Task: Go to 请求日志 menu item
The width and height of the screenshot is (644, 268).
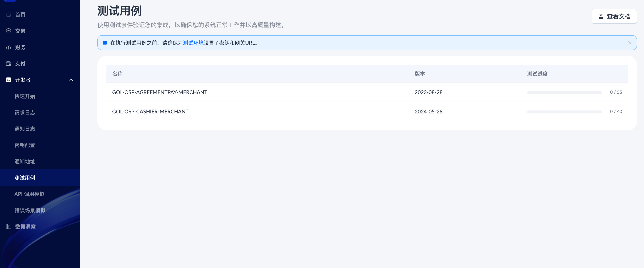Action: pyautogui.click(x=24, y=112)
